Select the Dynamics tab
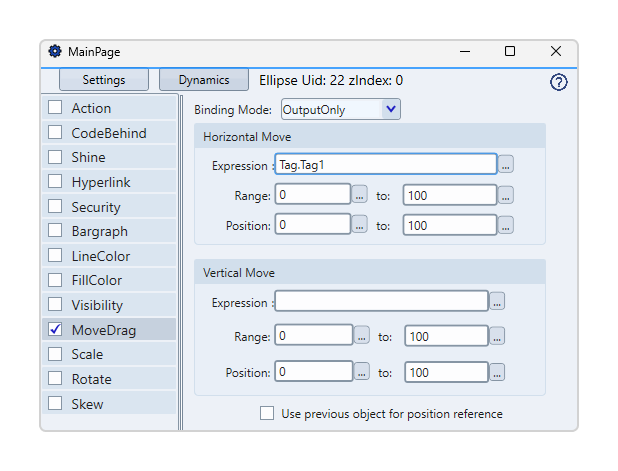Viewport: 618px width, 471px height. tap(204, 80)
